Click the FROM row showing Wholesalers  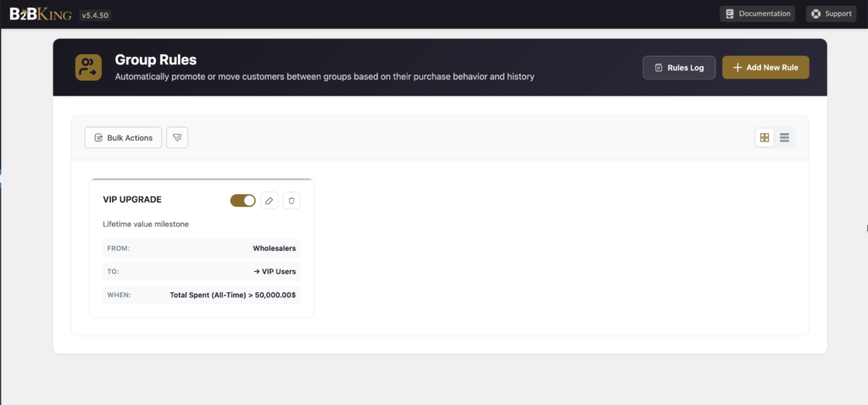(x=202, y=248)
